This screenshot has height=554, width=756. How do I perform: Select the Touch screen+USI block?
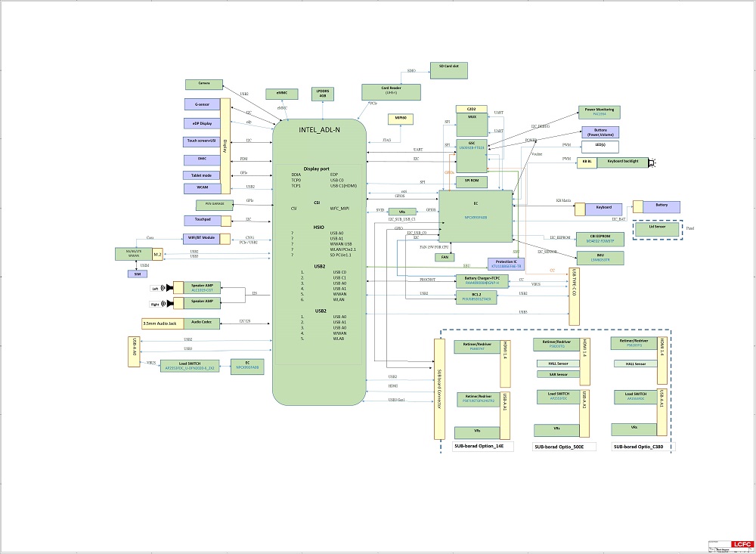[x=202, y=141]
